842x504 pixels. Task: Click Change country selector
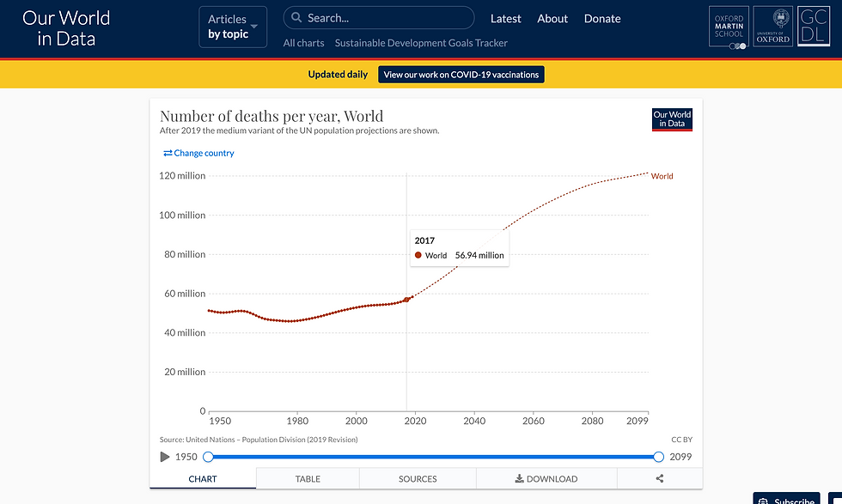198,153
